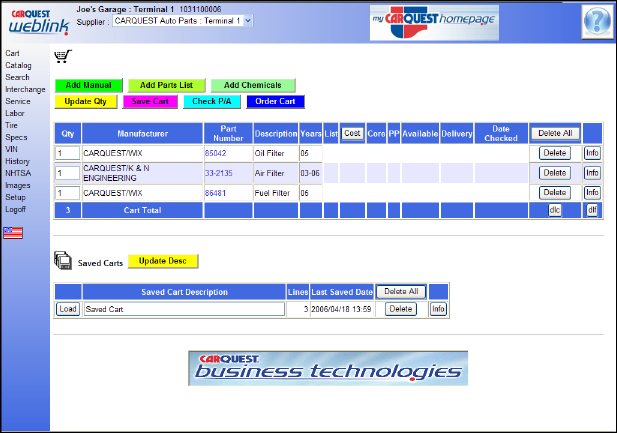Click the magenta Save Cart button
The height and width of the screenshot is (433, 617).
(x=150, y=101)
